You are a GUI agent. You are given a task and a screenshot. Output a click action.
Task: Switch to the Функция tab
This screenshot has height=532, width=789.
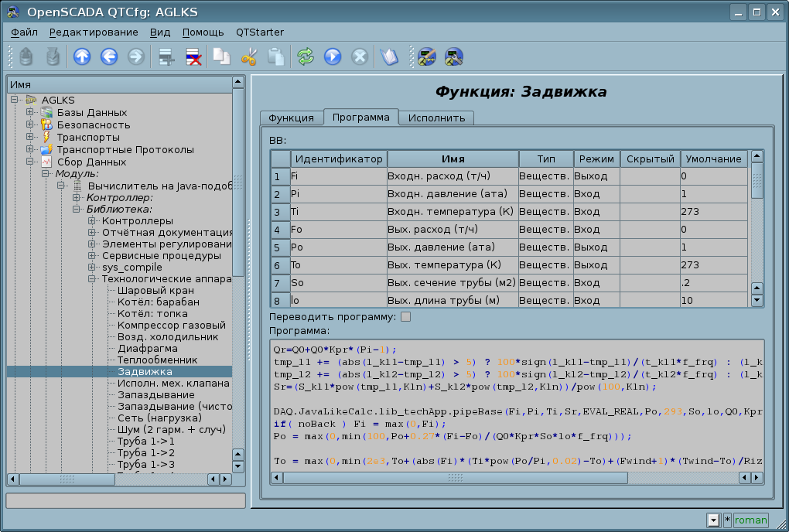pos(292,118)
